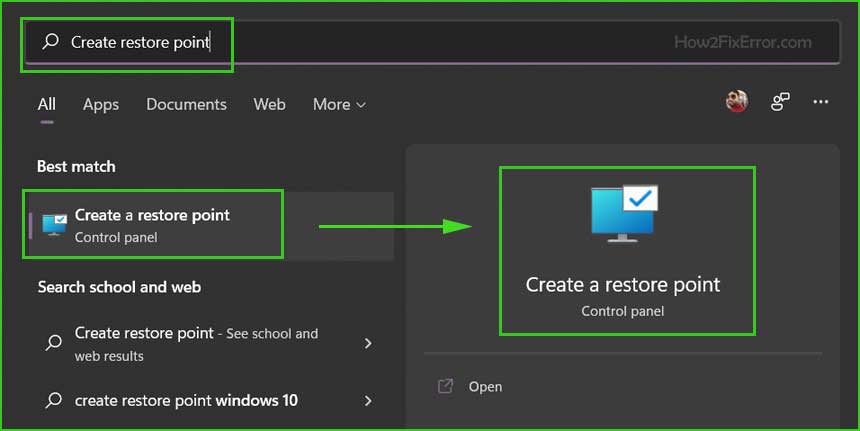Open the three-dot options menu
Viewport: 860px width, 431px height.
(821, 102)
